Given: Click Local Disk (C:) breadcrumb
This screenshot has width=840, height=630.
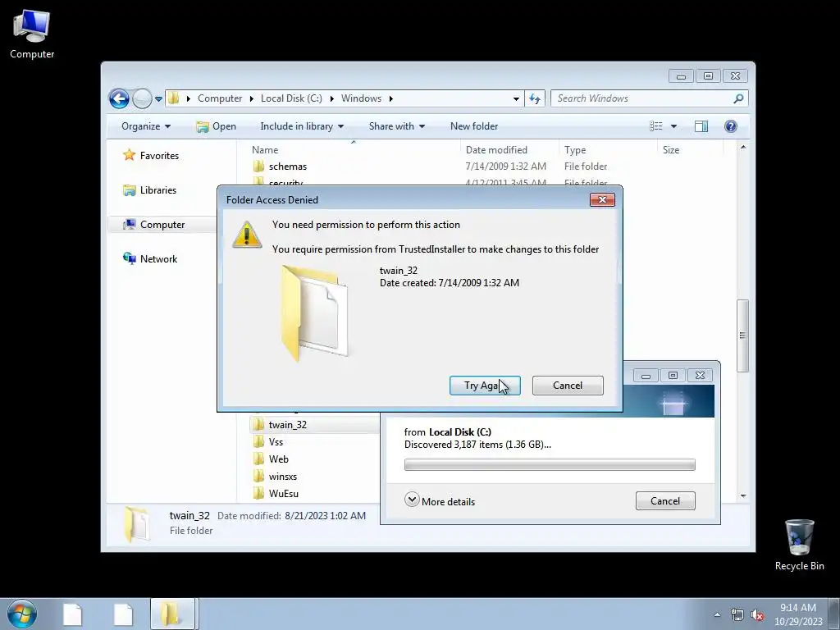Looking at the screenshot, I should click(x=291, y=98).
